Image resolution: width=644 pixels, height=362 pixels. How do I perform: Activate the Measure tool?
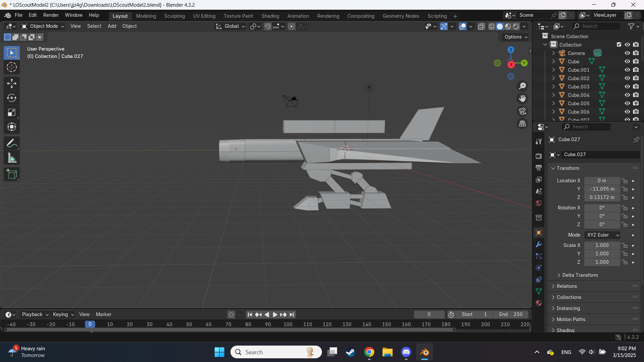pos(12,158)
